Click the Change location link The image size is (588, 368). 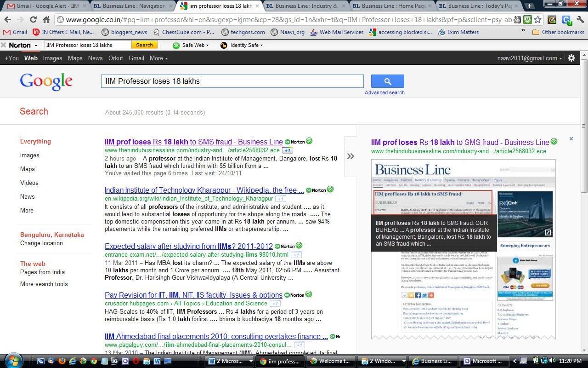pos(41,243)
